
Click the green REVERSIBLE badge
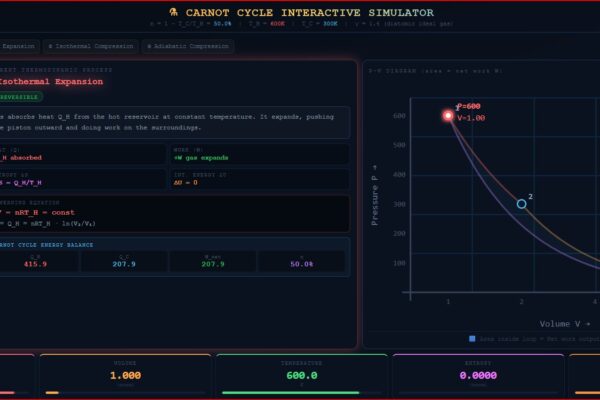[21, 97]
